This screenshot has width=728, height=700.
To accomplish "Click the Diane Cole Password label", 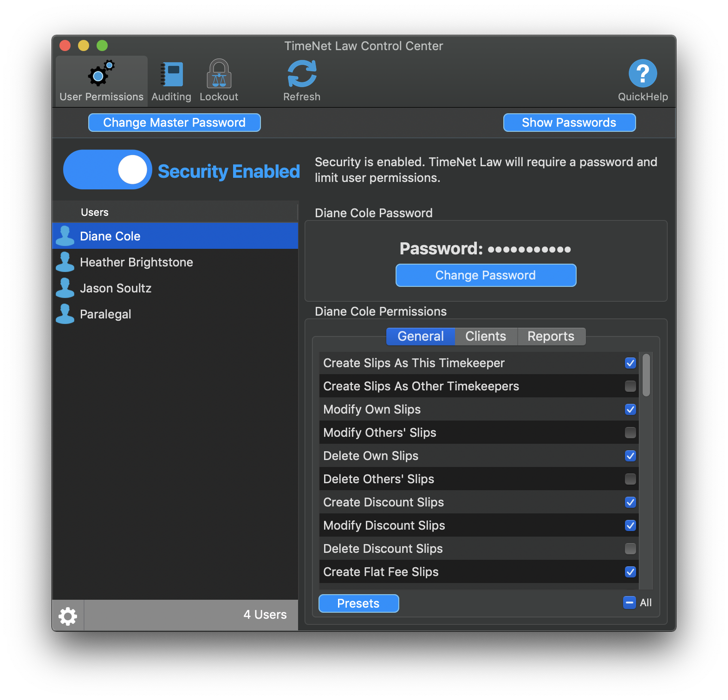I will [x=374, y=213].
